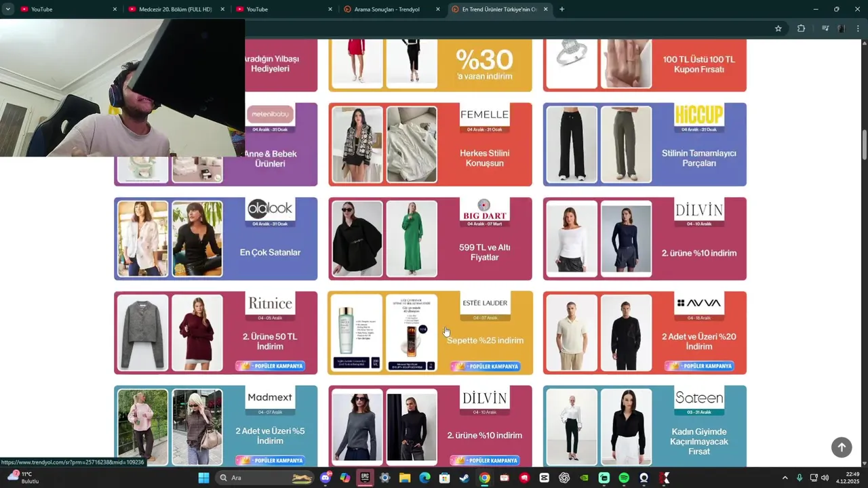Open the Ritnice 2. Ürüne 50 TL banner
The image size is (868, 488).
click(216, 333)
